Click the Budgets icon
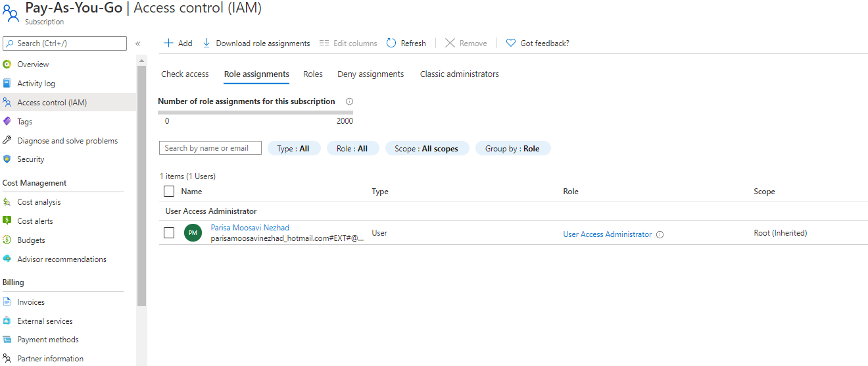This screenshot has width=868, height=366. 7,240
